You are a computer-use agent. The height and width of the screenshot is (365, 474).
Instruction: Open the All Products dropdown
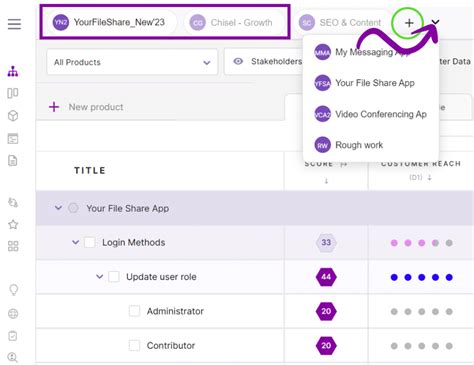tap(132, 62)
